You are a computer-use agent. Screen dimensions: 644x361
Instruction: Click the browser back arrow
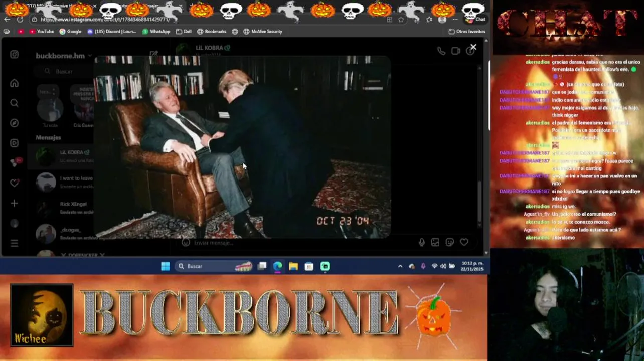point(7,19)
